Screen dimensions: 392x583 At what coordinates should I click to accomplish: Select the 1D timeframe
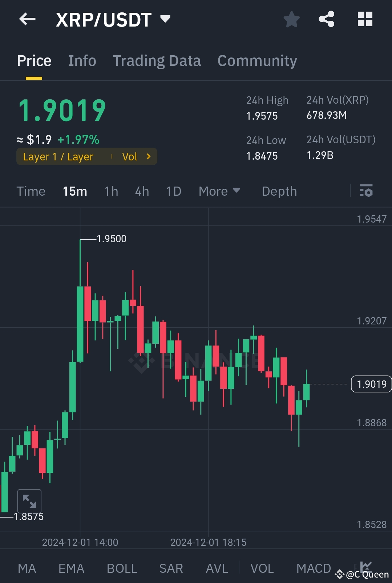coord(173,191)
